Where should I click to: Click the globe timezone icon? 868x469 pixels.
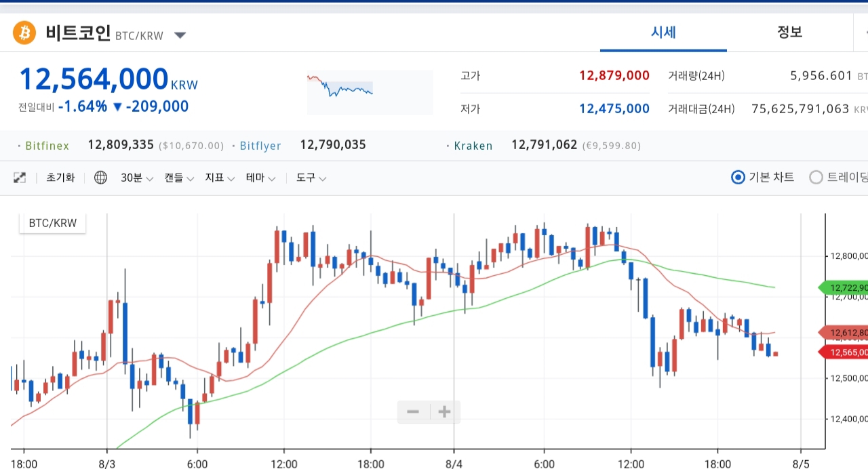point(100,178)
